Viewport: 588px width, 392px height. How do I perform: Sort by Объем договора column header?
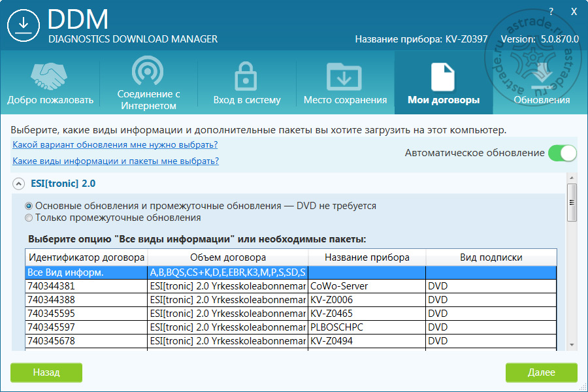228,257
